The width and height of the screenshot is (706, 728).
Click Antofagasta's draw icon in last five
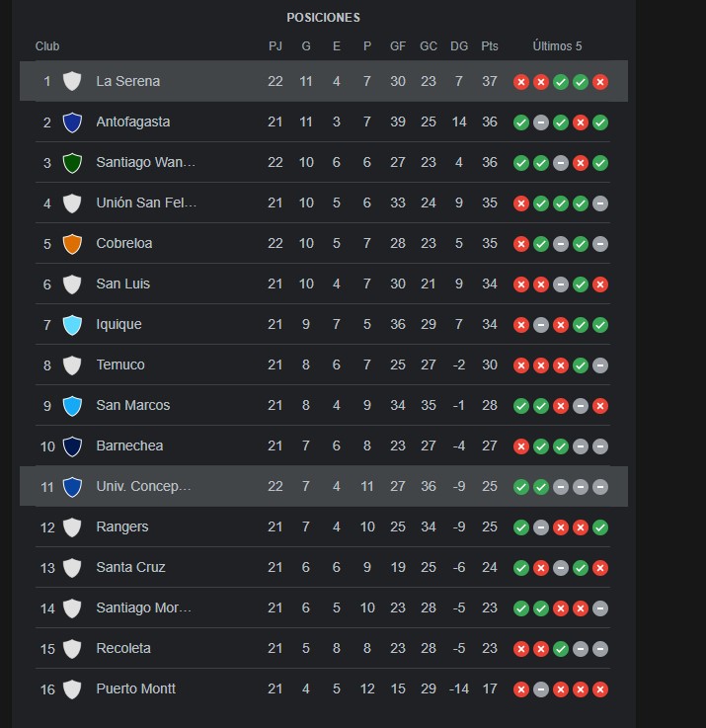[x=541, y=122]
